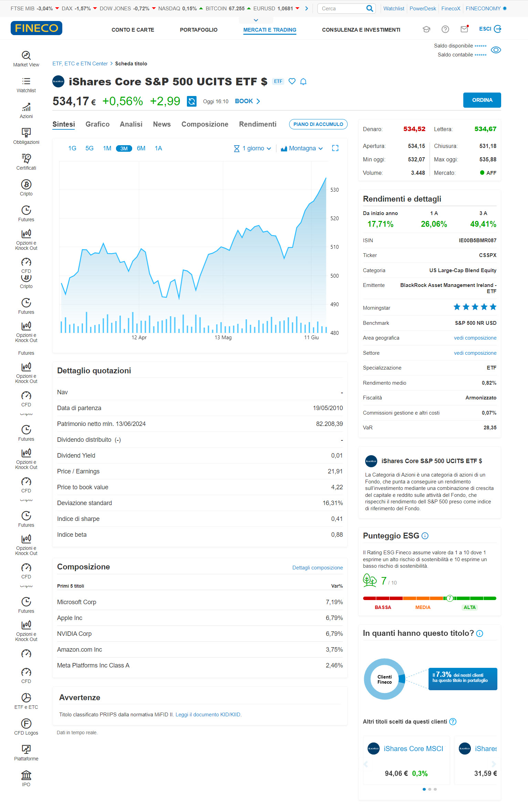Switch to Grafico tab
The width and height of the screenshot is (528, 812).
97,124
